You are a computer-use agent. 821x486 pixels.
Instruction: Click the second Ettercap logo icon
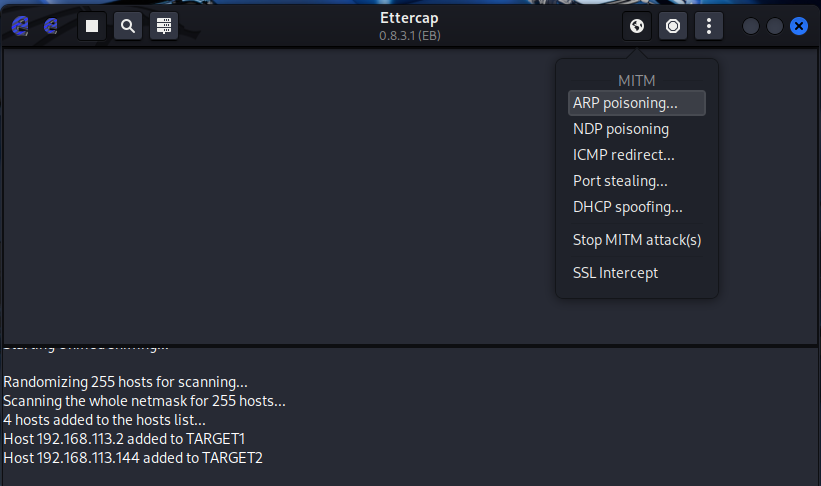50,26
